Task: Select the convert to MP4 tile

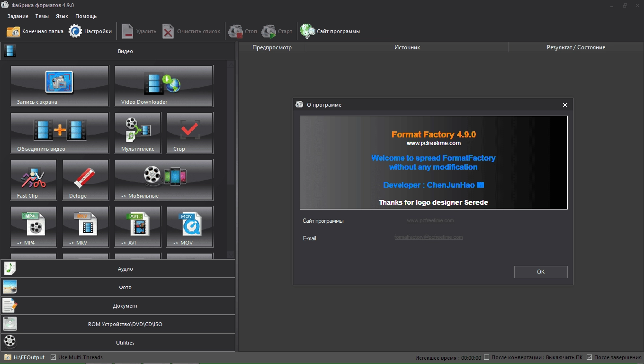Action: pos(34,227)
